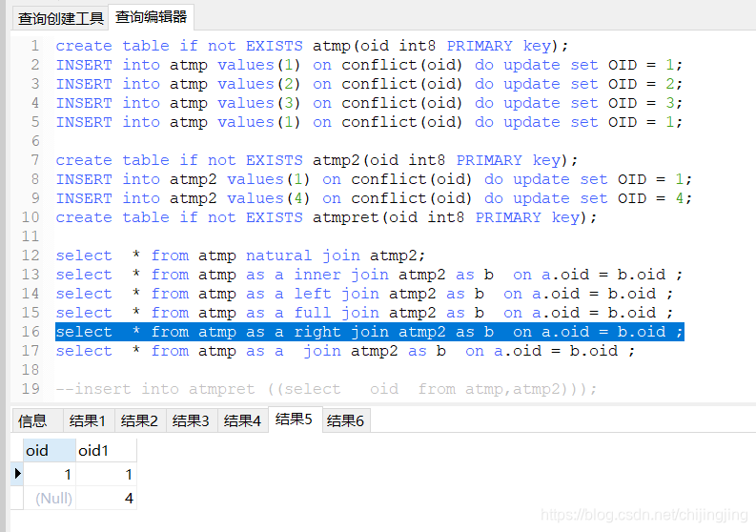Click the inner join query on line 13
756x532 pixels.
[x=369, y=275]
